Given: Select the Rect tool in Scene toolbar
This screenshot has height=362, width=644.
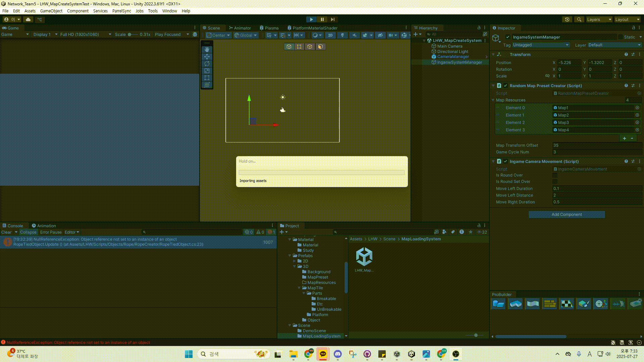Looking at the screenshot, I should click(207, 78).
